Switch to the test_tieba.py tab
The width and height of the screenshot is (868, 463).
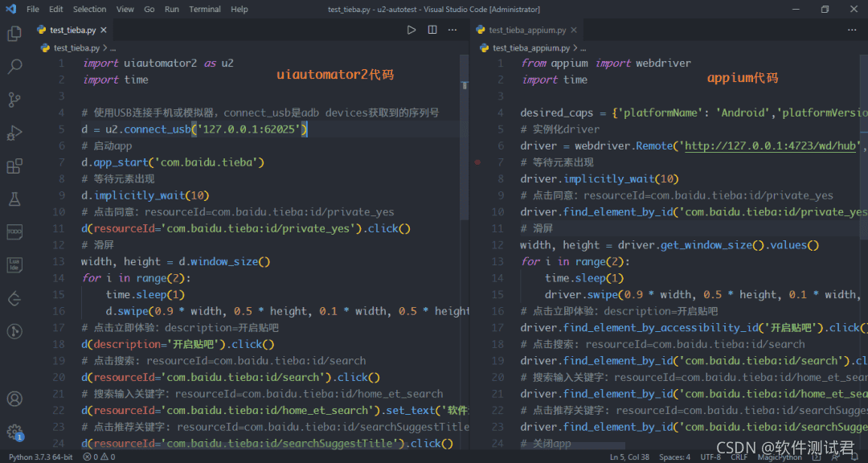pos(72,30)
